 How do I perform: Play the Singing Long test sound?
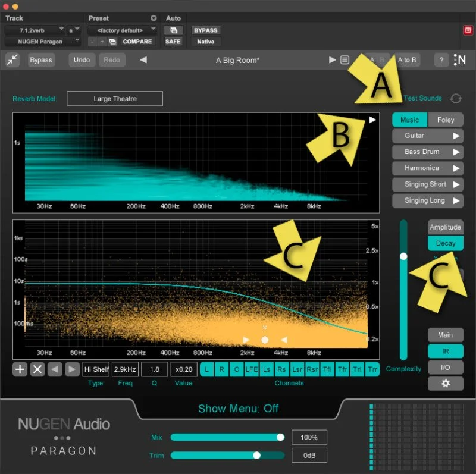[456, 200]
